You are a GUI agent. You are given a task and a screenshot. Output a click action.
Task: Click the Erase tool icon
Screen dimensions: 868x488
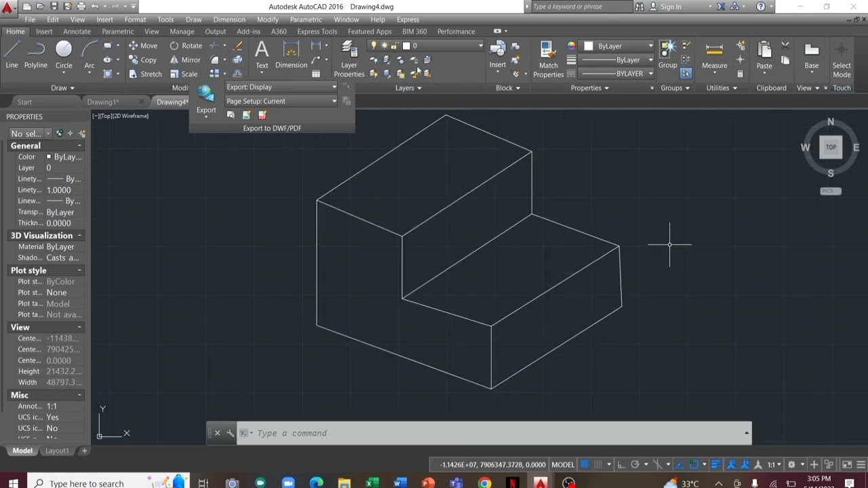237,45
